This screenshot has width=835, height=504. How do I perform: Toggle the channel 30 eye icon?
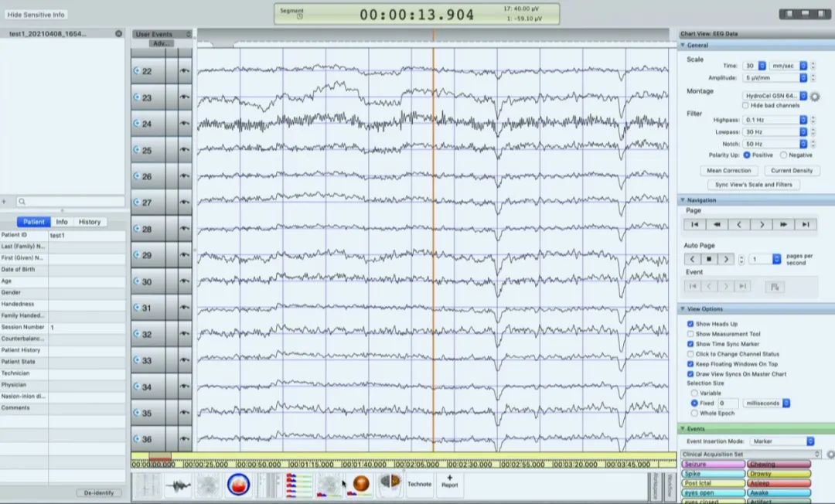[x=185, y=281]
